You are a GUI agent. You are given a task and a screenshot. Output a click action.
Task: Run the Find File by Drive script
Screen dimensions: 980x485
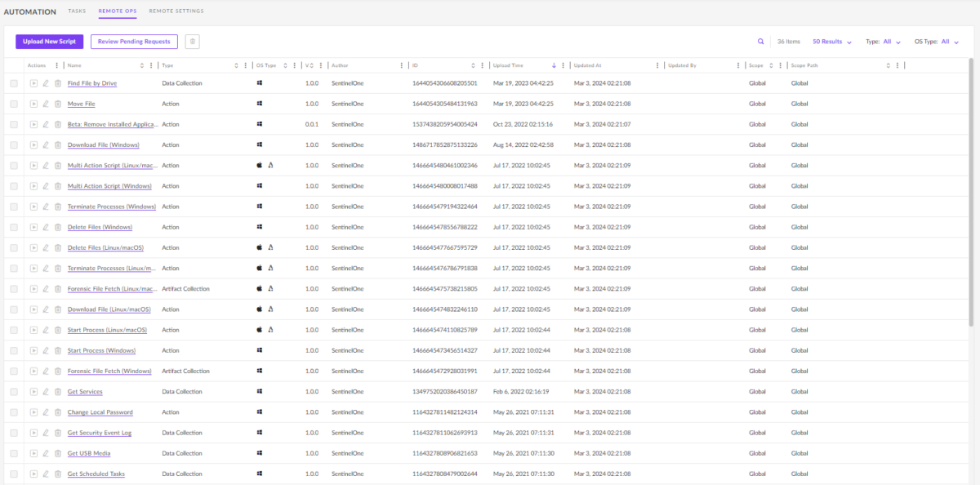click(x=33, y=82)
